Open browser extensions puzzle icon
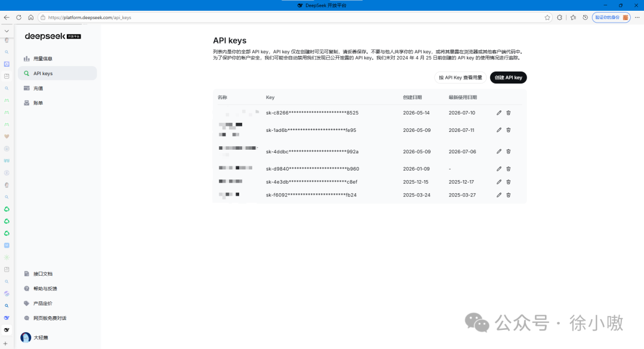644x349 pixels. pos(559,17)
